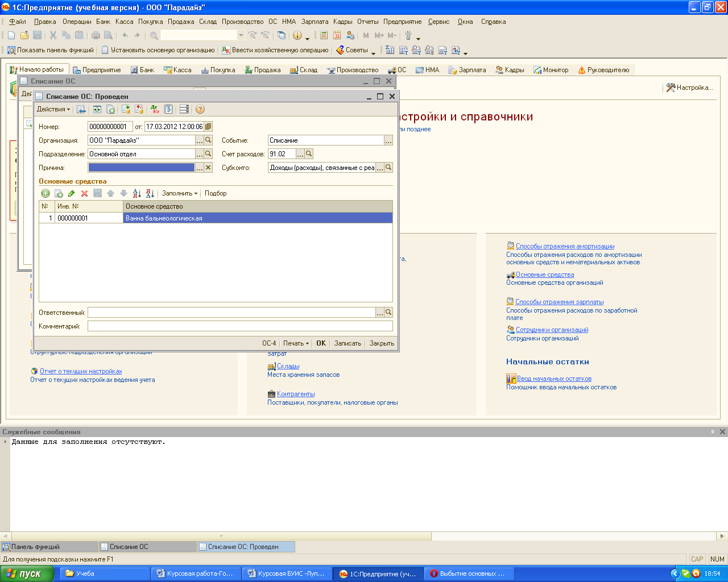Click the edit pencil icon for the row
The width and height of the screenshot is (728, 582).
pos(72,193)
